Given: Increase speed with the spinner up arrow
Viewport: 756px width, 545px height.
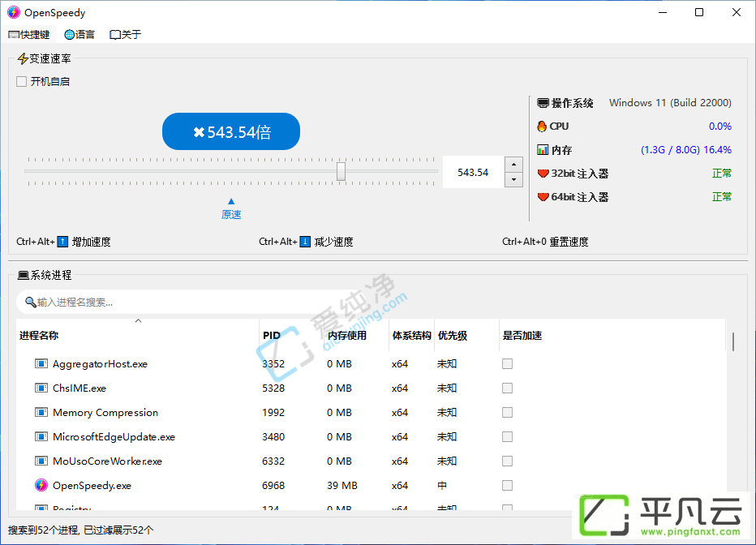Looking at the screenshot, I should (514, 165).
